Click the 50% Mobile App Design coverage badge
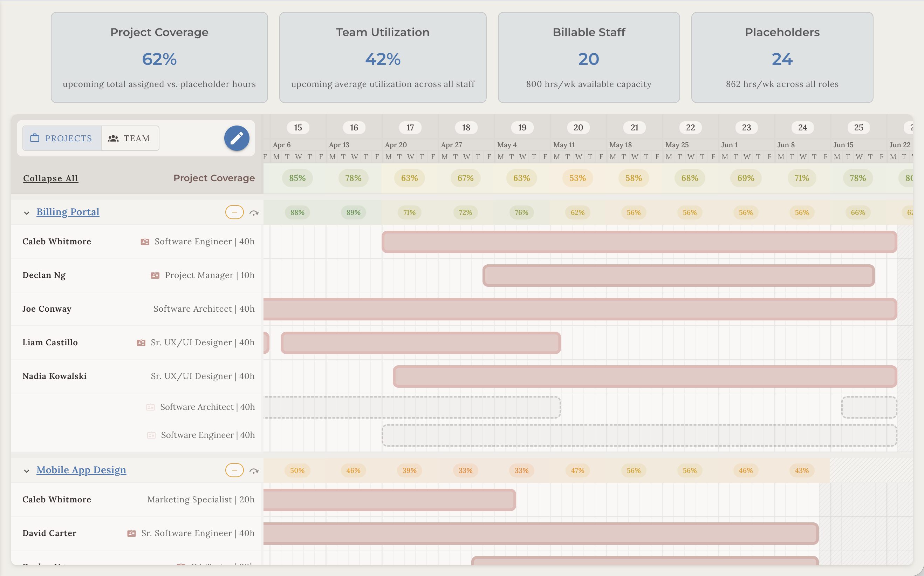Screen dimensions: 924x576 coord(297,470)
